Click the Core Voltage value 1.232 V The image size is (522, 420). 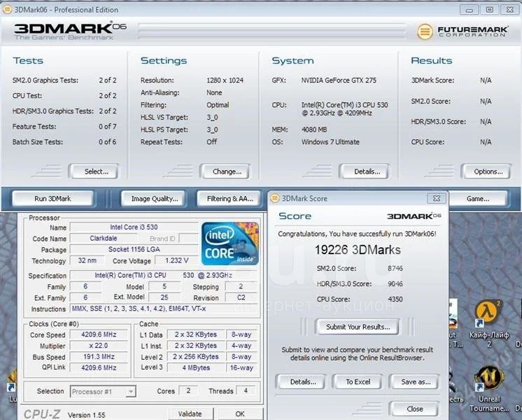coord(176,260)
